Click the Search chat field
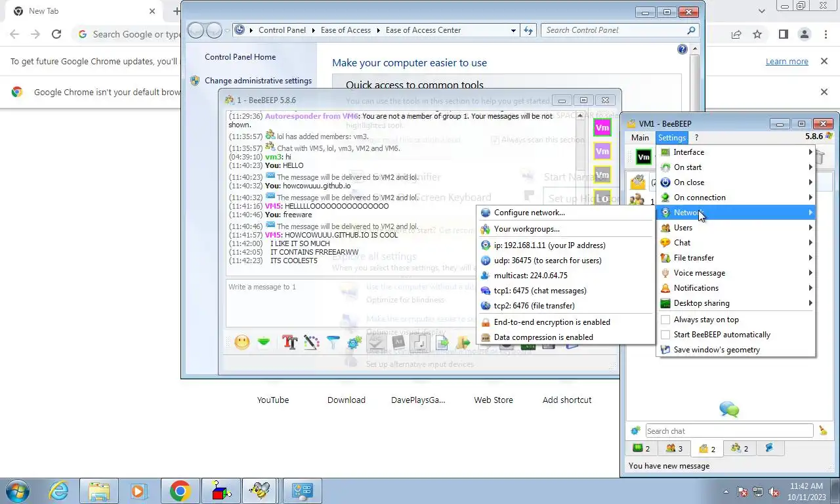The width and height of the screenshot is (840, 504). click(729, 431)
